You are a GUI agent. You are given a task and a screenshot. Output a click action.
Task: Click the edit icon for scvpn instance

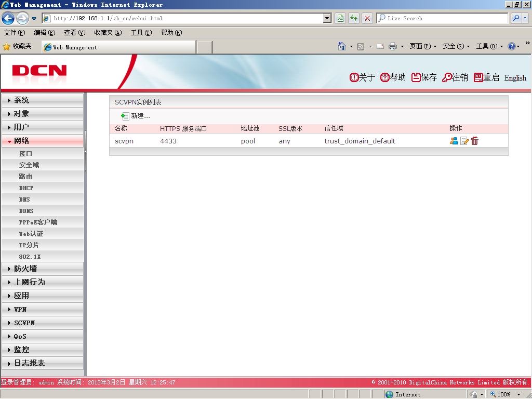(x=464, y=141)
